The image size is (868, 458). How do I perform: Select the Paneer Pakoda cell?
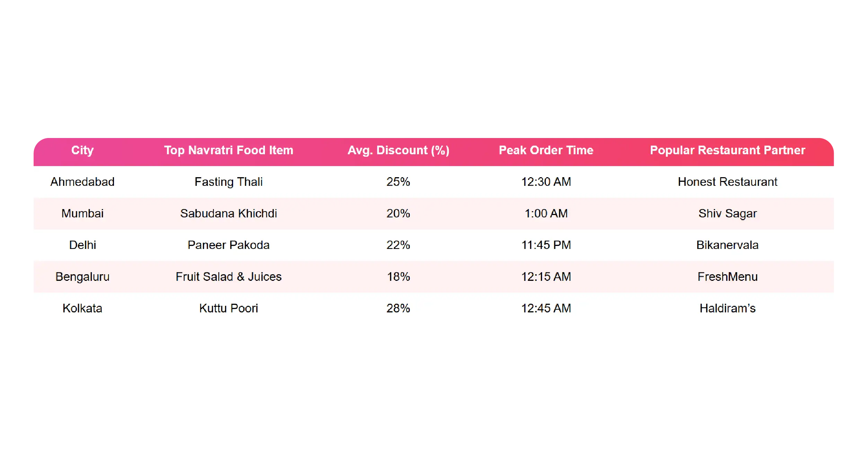[229, 245]
